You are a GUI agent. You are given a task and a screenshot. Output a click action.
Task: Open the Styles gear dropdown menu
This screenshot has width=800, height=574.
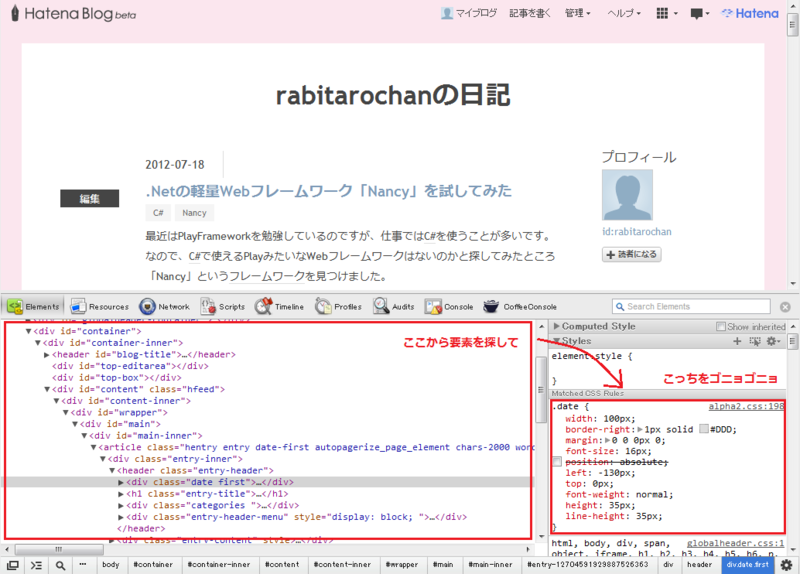[x=773, y=341]
